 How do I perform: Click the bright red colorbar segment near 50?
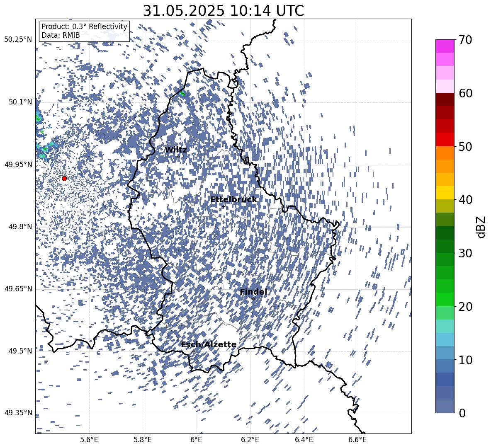point(445,140)
